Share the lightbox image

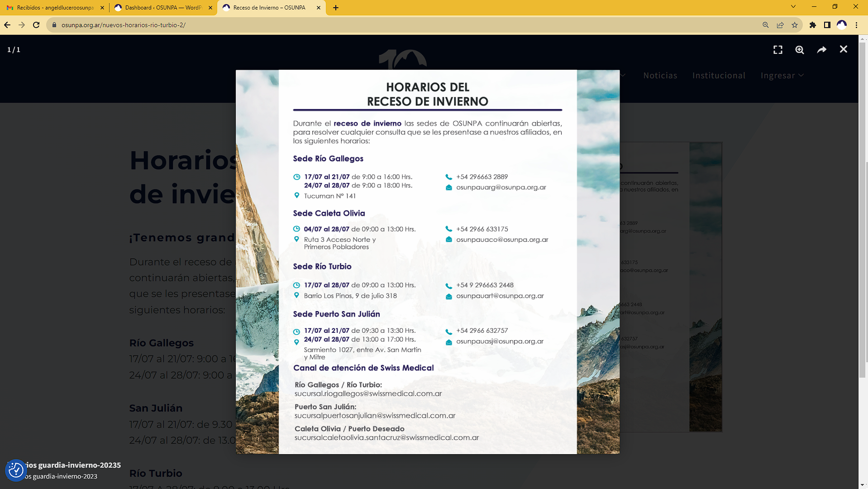pos(822,50)
